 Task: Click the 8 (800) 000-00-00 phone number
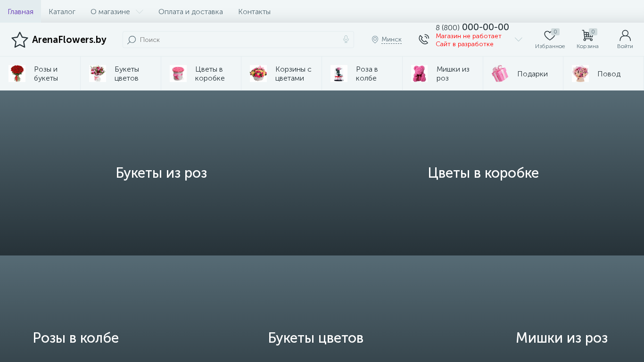tap(472, 27)
